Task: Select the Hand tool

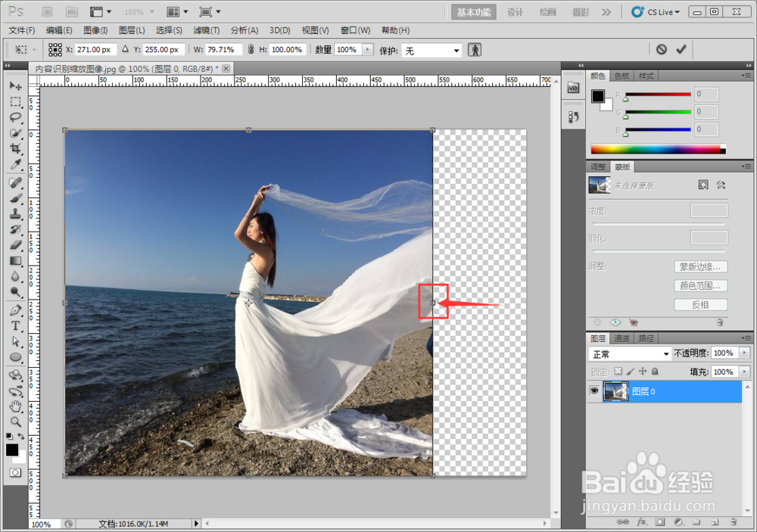Action: (15, 406)
